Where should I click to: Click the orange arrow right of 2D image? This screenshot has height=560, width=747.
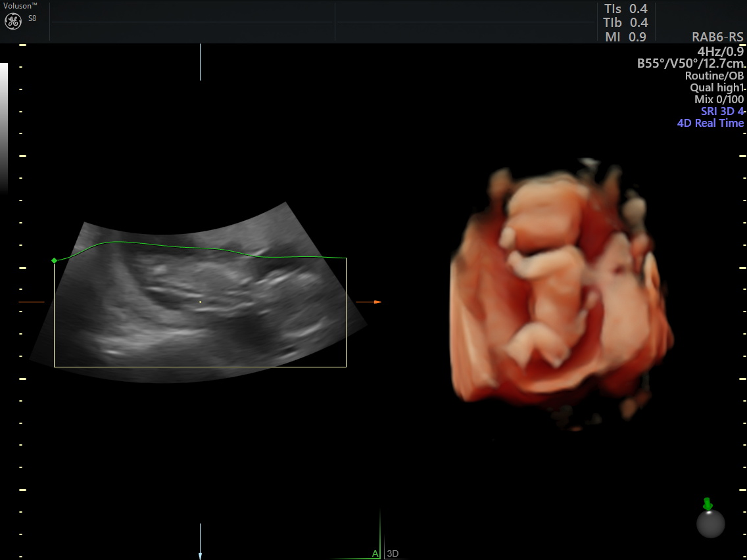(377, 302)
